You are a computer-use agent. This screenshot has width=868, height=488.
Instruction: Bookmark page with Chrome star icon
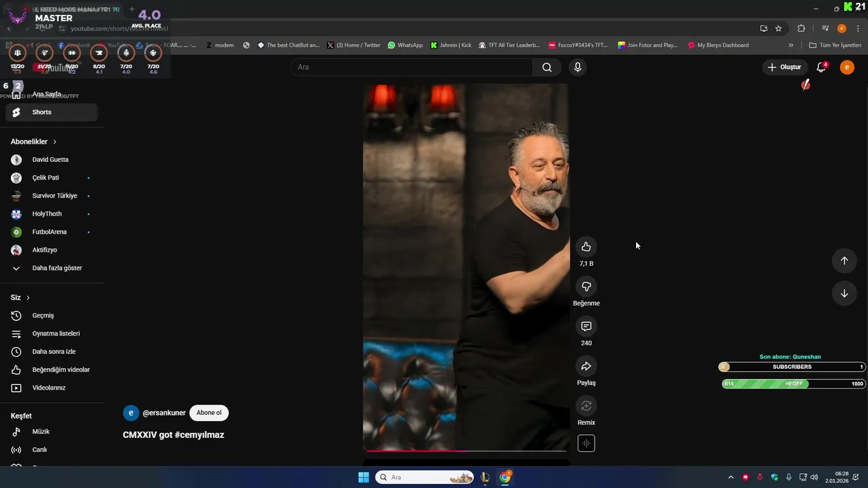coord(778,28)
